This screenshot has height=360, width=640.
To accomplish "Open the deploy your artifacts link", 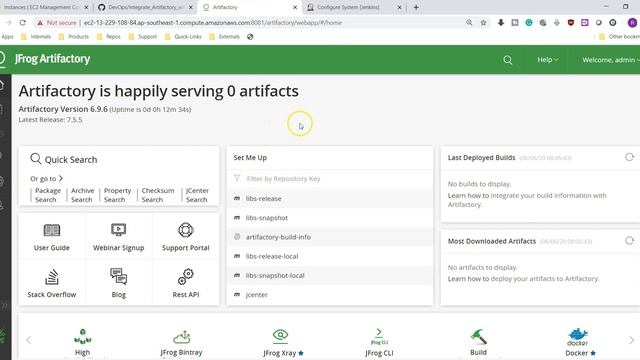I will [544, 279].
